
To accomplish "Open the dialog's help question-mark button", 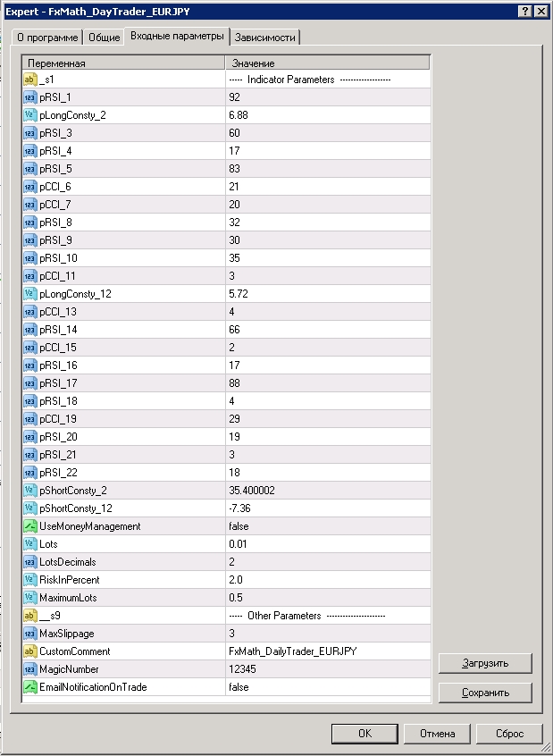I will (526, 12).
